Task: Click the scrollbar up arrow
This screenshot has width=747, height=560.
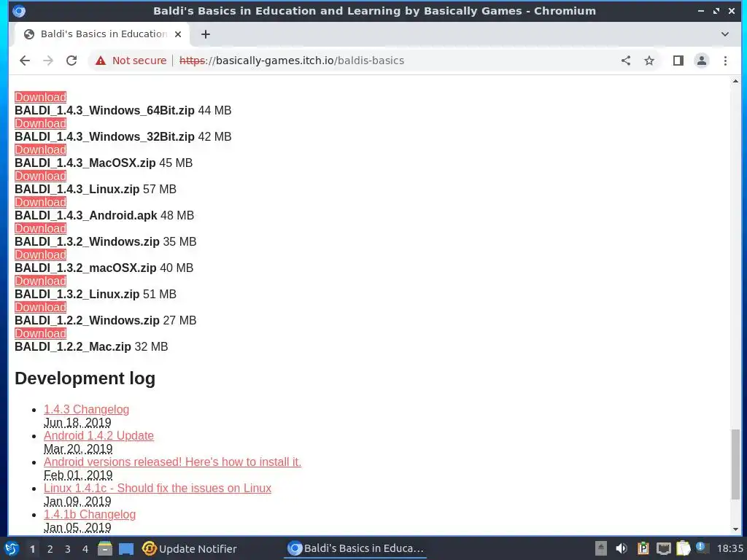Action: 735,82
